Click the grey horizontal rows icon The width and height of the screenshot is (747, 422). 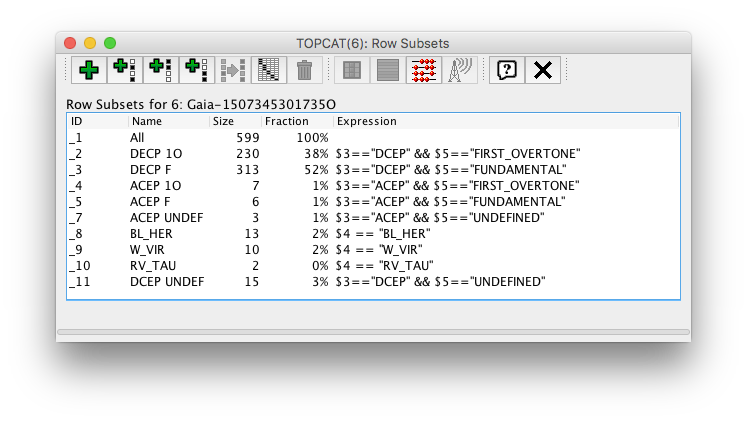point(388,70)
